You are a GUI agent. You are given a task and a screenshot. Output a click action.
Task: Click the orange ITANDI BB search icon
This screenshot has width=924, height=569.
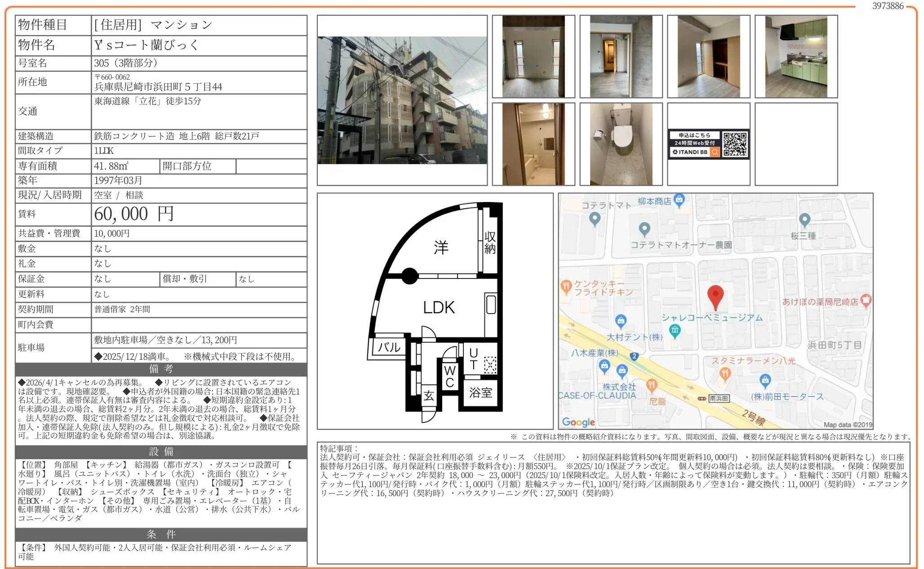tap(715, 152)
